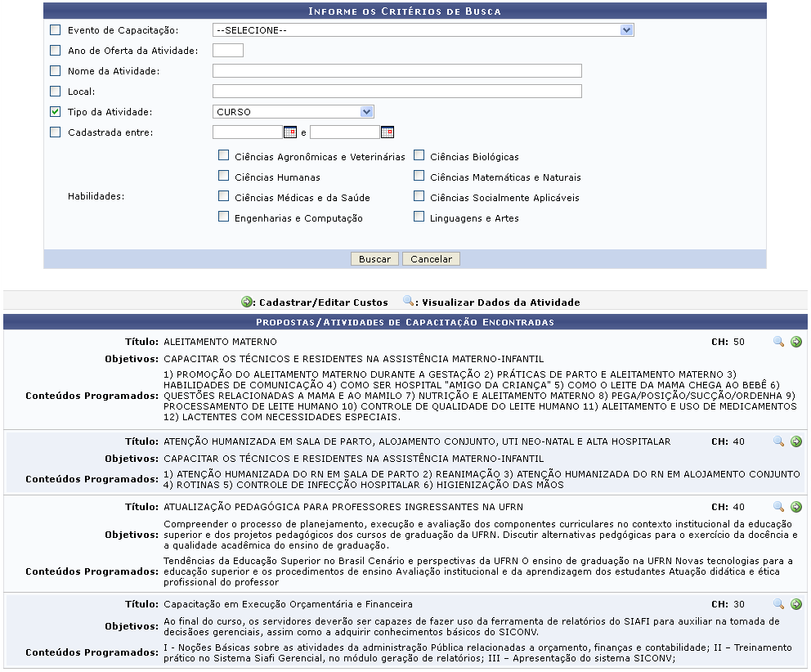
Task: Open calendar for Cadastrada entre end date
Action: pos(387,132)
